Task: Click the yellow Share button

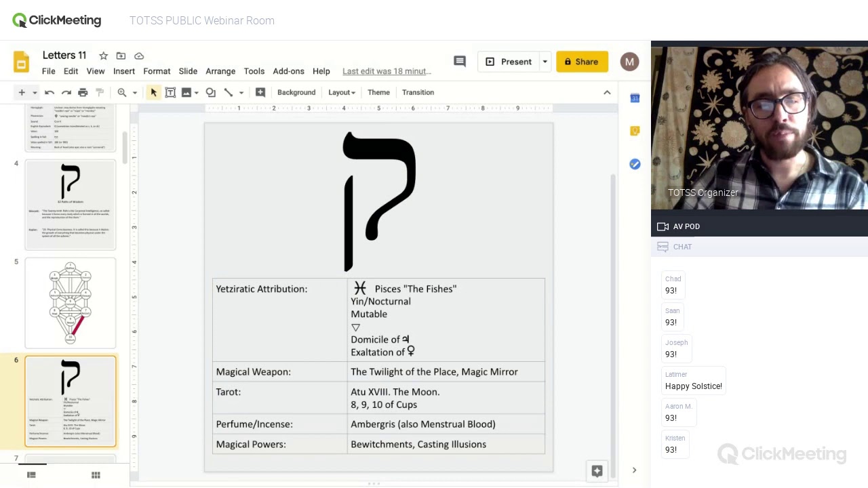Action: pos(581,62)
